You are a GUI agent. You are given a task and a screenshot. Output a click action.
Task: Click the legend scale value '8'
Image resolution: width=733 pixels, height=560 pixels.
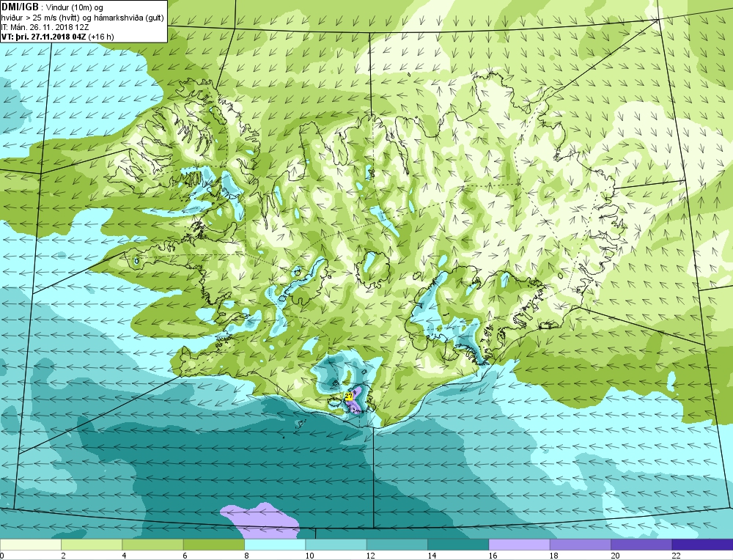(246, 556)
